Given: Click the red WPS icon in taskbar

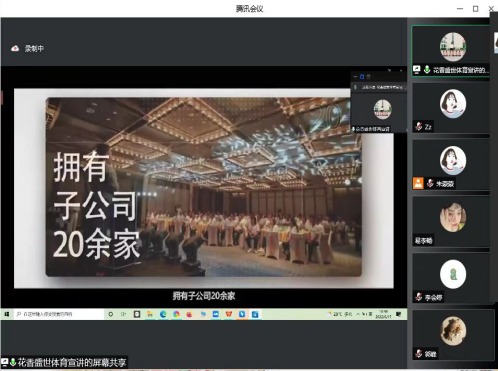Looking at the screenshot, I should pyautogui.click(x=229, y=314).
